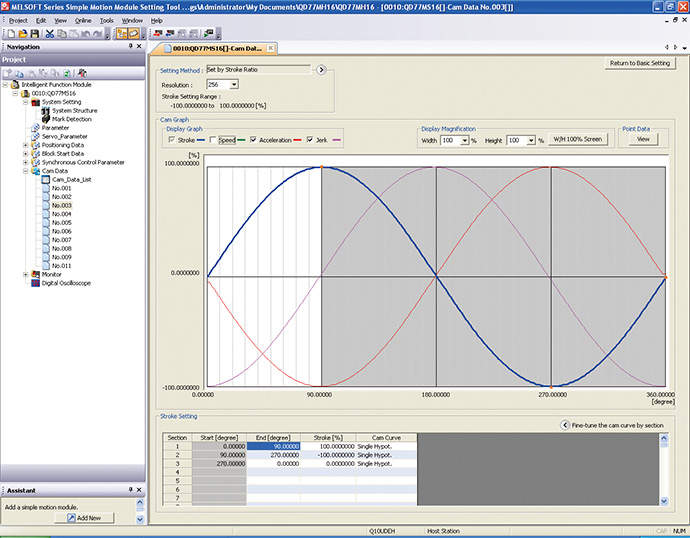Click the Save icon in toolbar
Image resolution: width=690 pixels, height=538 pixels.
point(33,34)
